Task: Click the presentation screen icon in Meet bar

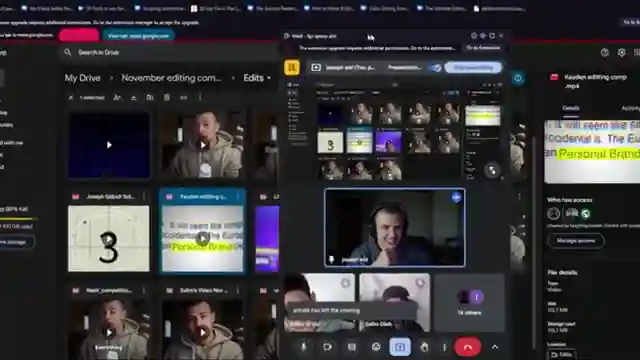Action: [x=316, y=67]
